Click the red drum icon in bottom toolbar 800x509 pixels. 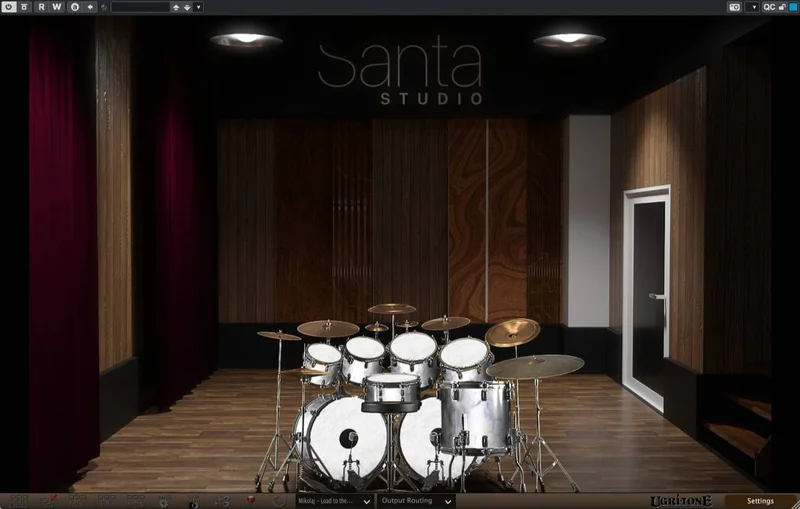click(251, 501)
